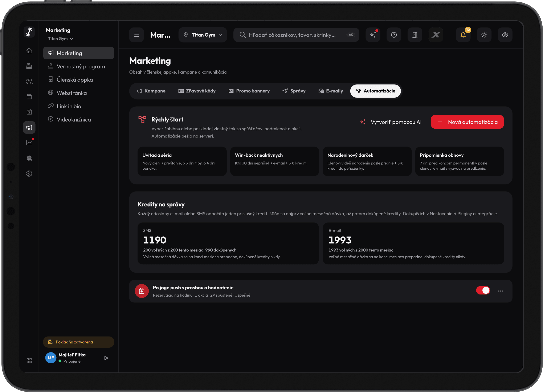Choose the Win-back neaktívnych template card

click(x=275, y=161)
